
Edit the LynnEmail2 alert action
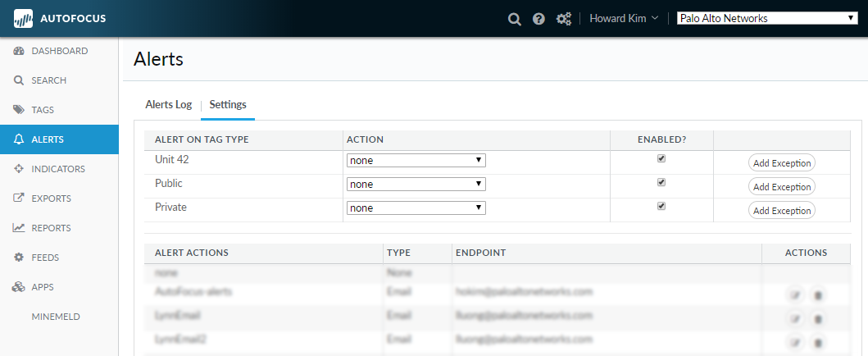(x=794, y=341)
